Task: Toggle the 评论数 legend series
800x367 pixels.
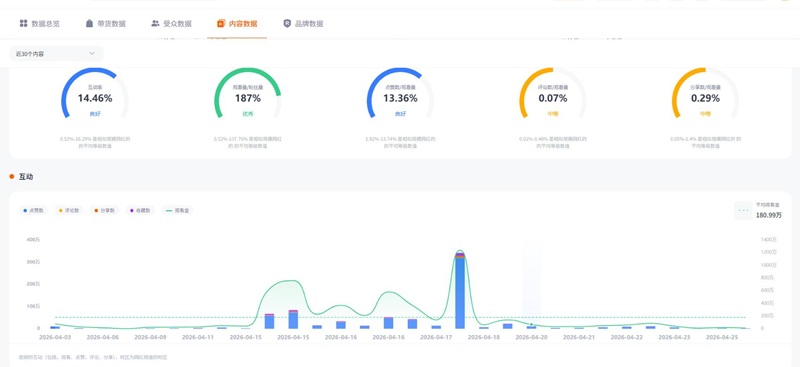Action: coord(69,210)
